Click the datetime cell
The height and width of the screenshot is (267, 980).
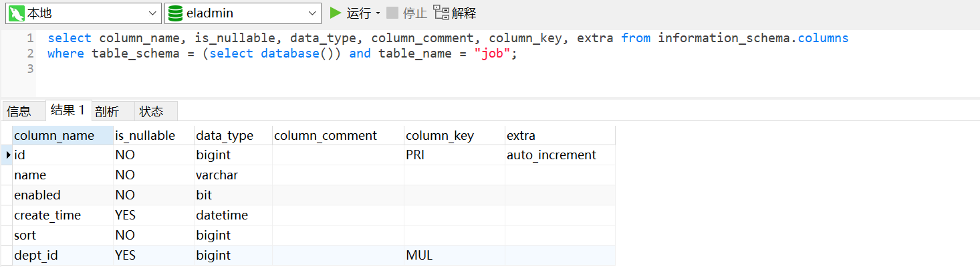(x=233, y=215)
